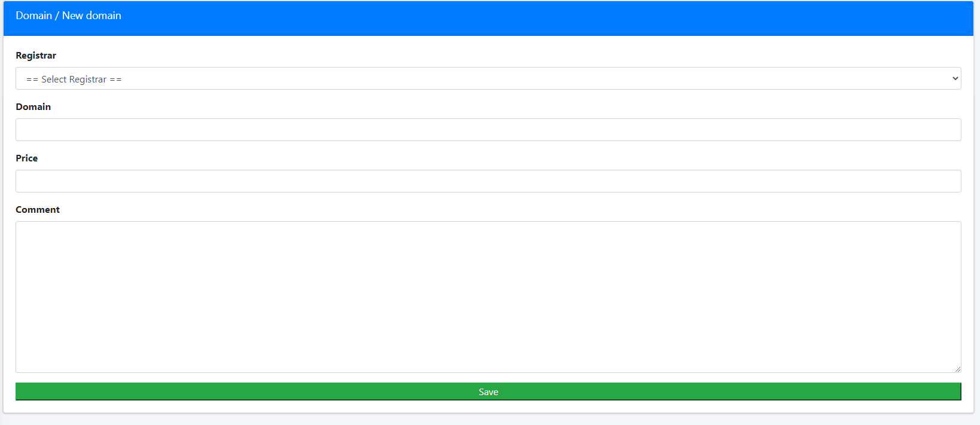Click the slash separator in the breadcrumb
The width and height of the screenshot is (980, 425).
[x=57, y=16]
